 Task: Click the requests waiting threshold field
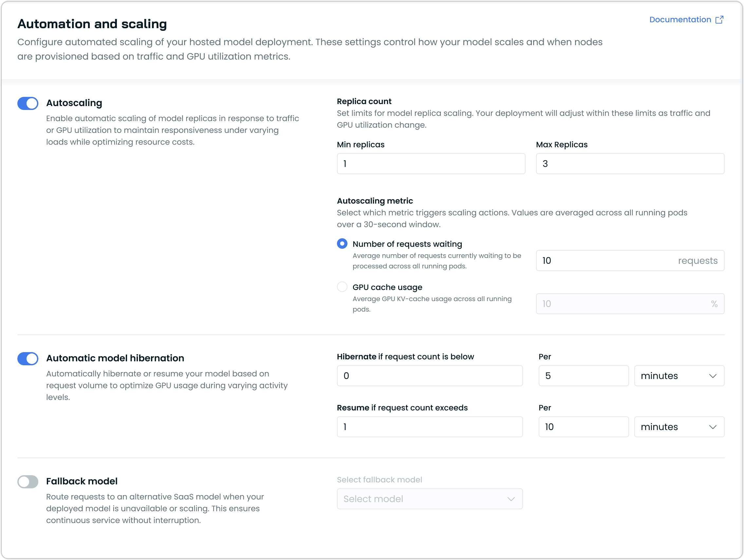pyautogui.click(x=605, y=261)
